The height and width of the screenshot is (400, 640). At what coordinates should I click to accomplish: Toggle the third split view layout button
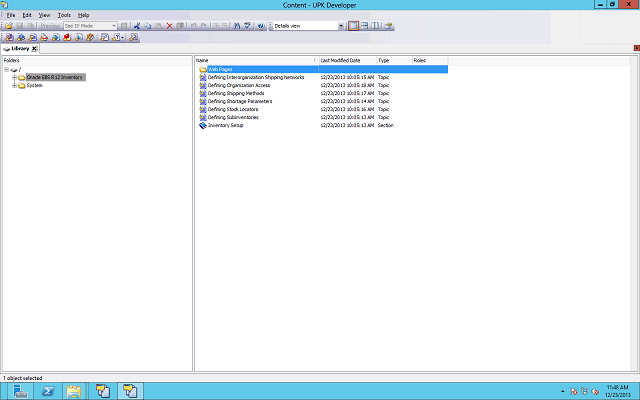click(376, 25)
